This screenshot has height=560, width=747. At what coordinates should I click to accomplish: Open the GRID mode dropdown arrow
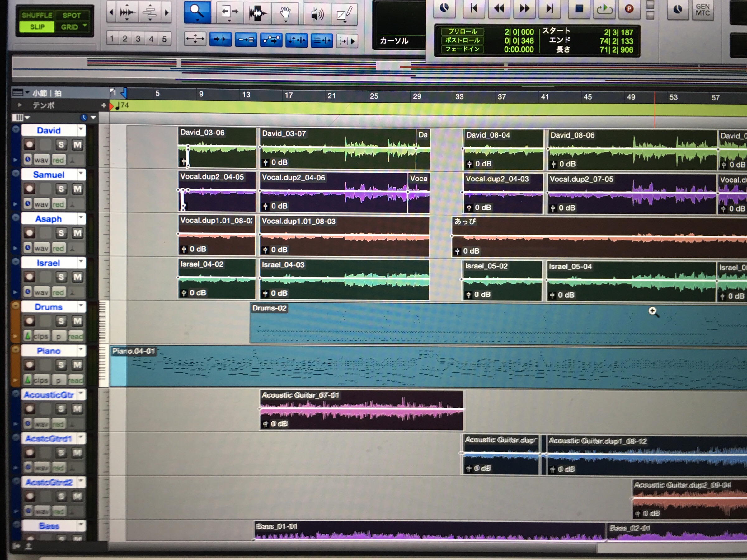(x=85, y=26)
